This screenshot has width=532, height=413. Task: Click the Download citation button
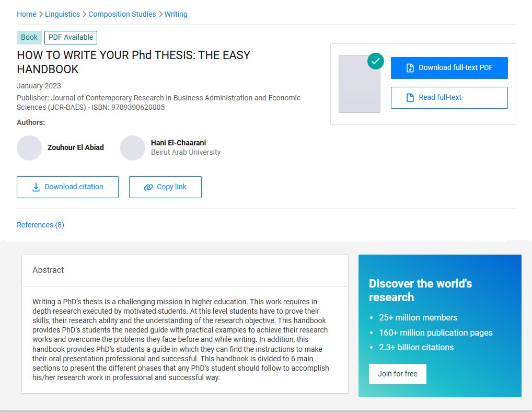pyautogui.click(x=67, y=187)
